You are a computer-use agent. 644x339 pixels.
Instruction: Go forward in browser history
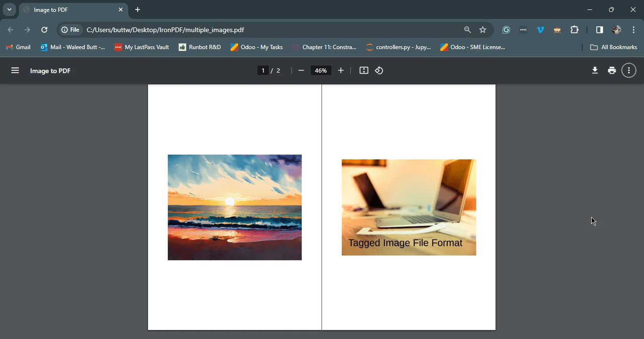click(x=27, y=30)
